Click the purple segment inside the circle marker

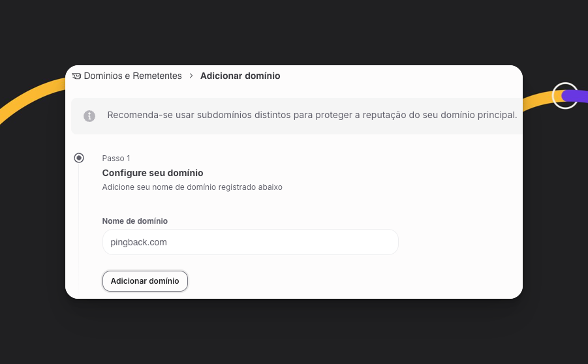pyautogui.click(x=573, y=96)
